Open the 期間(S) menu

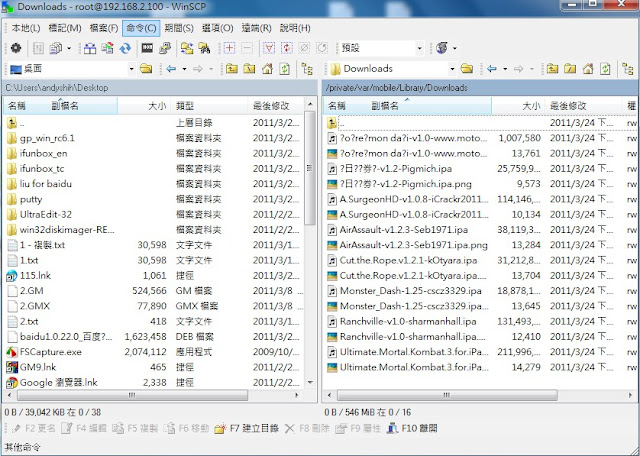tap(179, 28)
